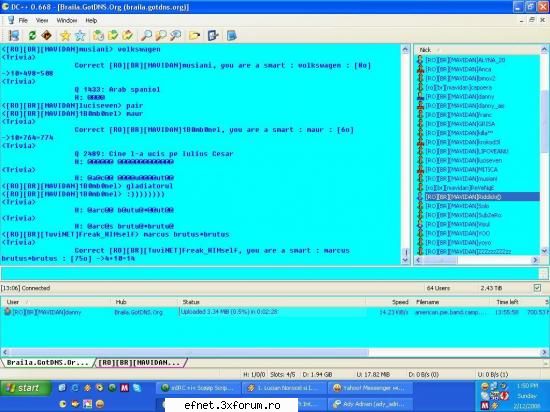This screenshot has height=412, width=550.
Task: Switch to the mIRC taskbar button
Action: coord(199,388)
